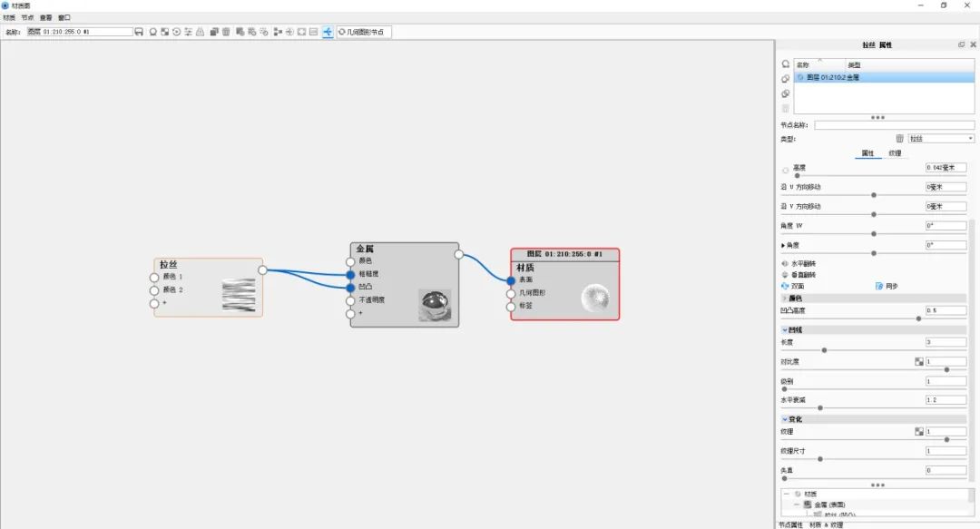
Task: Click the checkerboard texture toolbar icon
Action: point(164,32)
